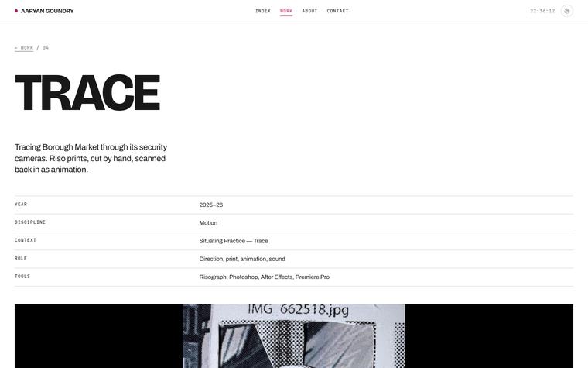Click the CONTEXT row label
588x368 pixels.
click(26, 240)
